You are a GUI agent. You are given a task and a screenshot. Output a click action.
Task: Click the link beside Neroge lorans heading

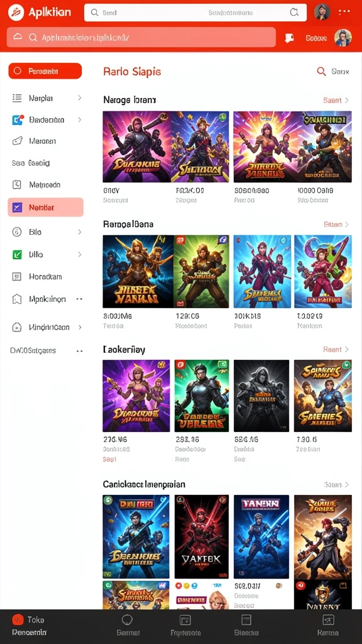click(x=336, y=100)
